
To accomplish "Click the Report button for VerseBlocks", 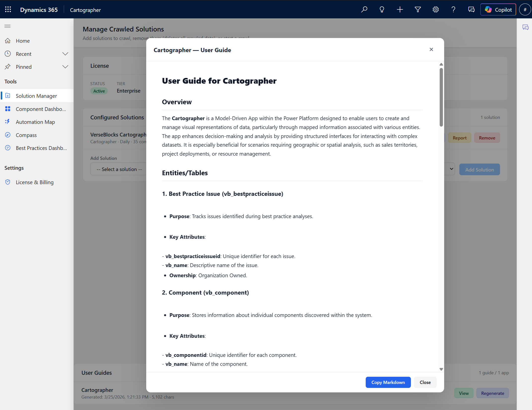I will (x=460, y=138).
